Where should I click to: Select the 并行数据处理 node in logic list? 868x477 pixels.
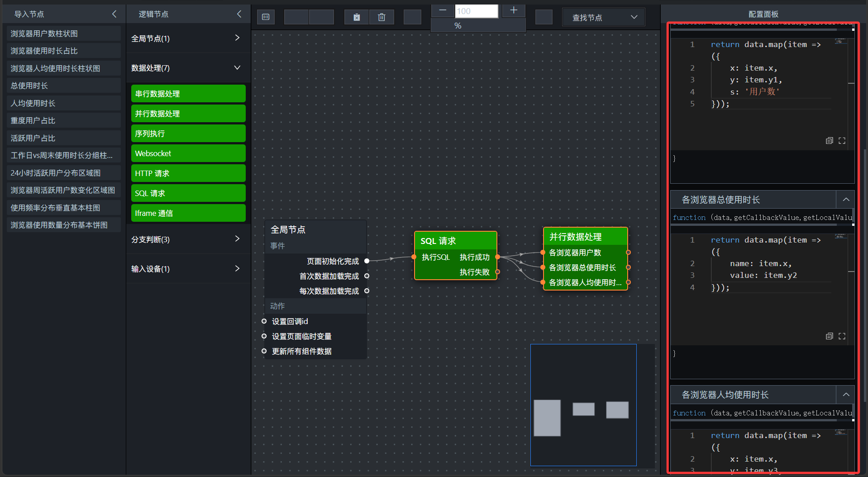(x=188, y=114)
